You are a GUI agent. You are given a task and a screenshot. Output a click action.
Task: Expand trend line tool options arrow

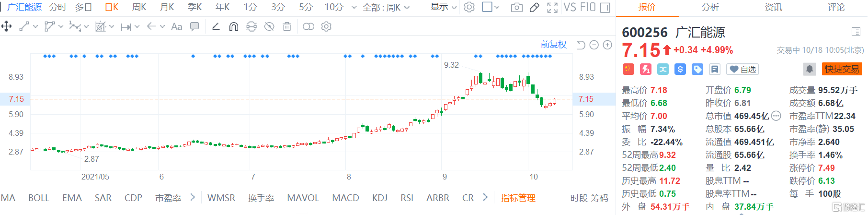click(x=35, y=26)
